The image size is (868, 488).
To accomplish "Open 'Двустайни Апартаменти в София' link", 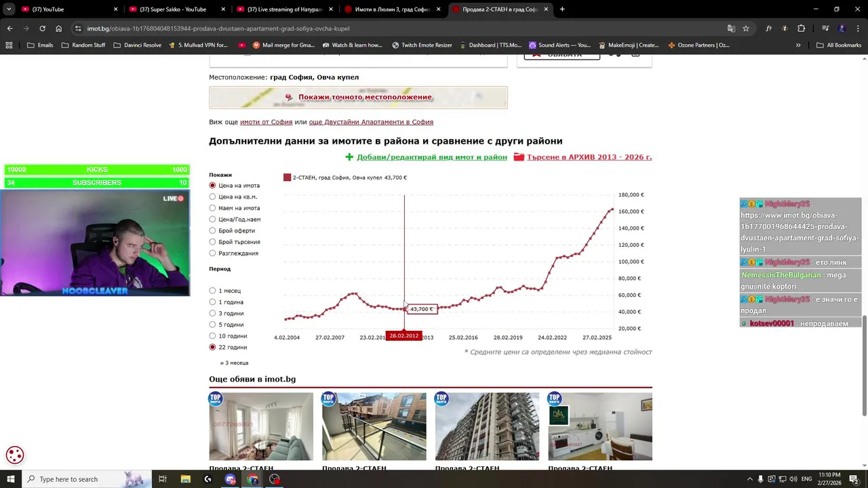I will (x=371, y=122).
